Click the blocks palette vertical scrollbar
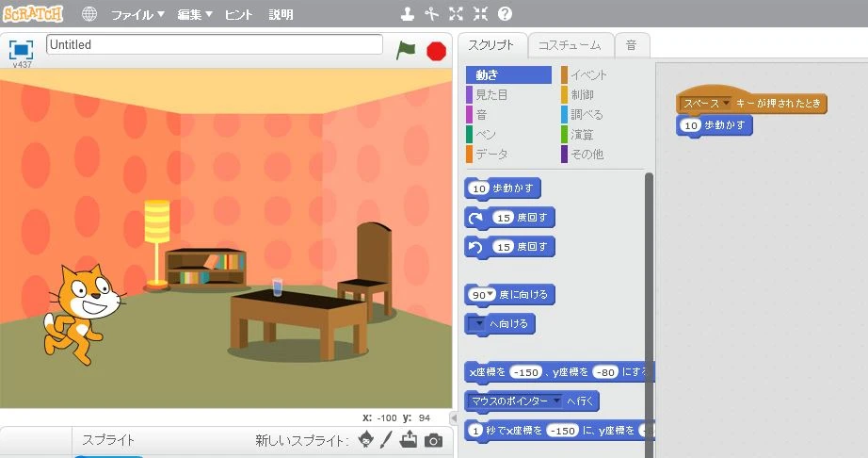868x458 pixels. tap(649, 315)
